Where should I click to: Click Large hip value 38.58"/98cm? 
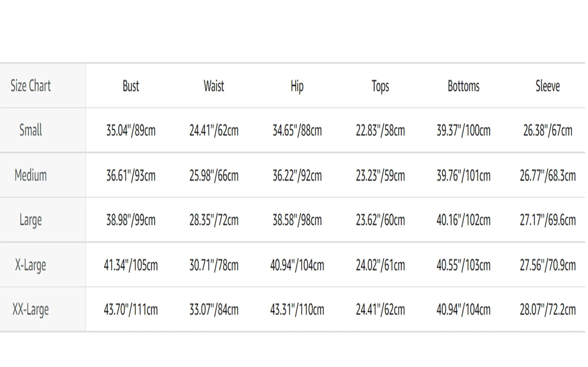tap(297, 220)
